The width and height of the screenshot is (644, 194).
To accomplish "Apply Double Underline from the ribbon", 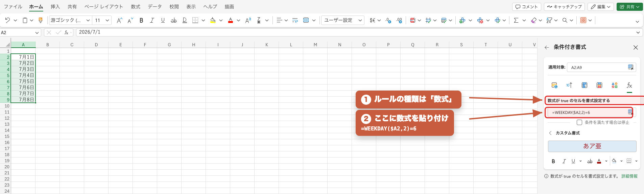I will (x=185, y=20).
